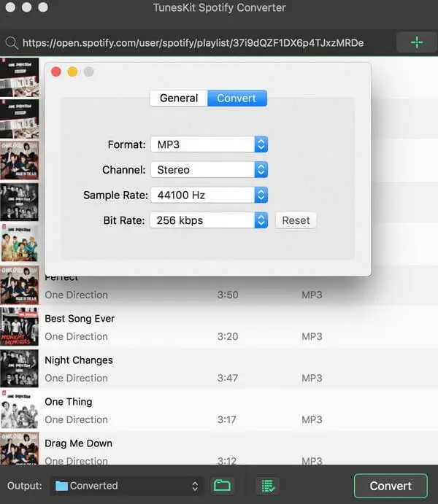Close the preferences dialog with red button
The image size is (438, 504).
point(56,71)
